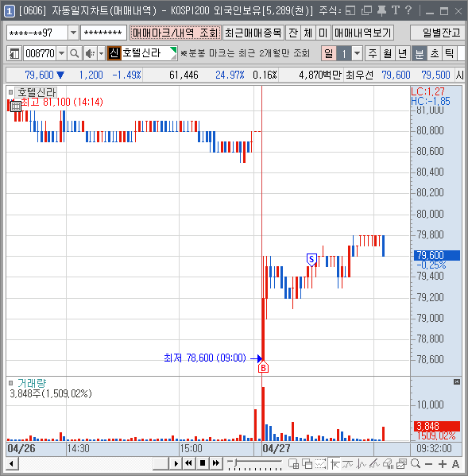Open the chart grid settings icon

click(16, 106)
